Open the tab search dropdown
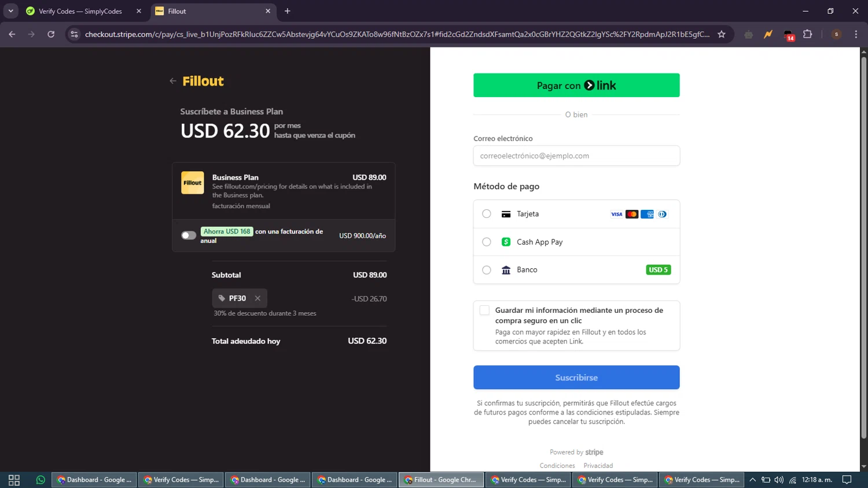This screenshot has height=488, width=868. tap(10, 11)
